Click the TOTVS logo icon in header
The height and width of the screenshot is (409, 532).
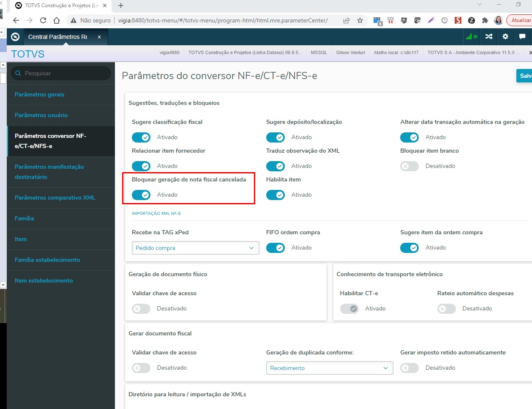[x=15, y=37]
